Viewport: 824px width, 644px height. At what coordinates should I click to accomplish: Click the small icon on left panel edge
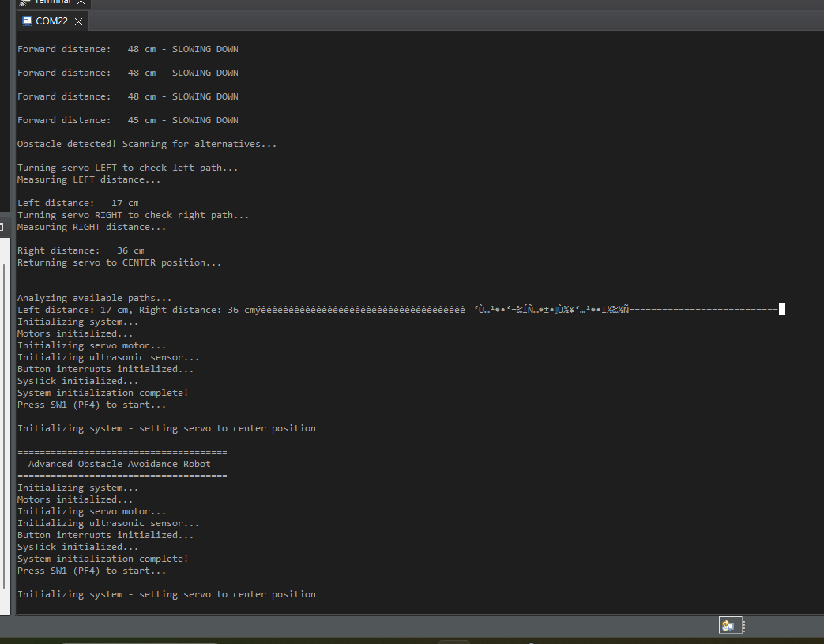(x=2, y=227)
